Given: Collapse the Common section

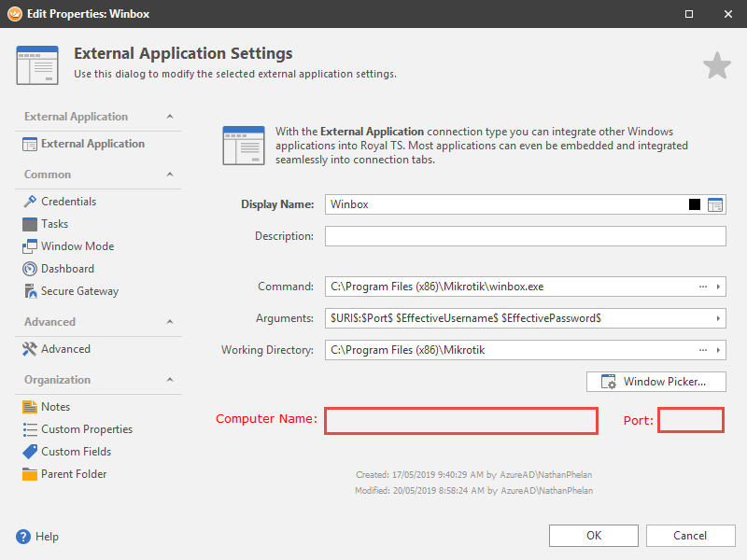Looking at the screenshot, I should tap(169, 175).
